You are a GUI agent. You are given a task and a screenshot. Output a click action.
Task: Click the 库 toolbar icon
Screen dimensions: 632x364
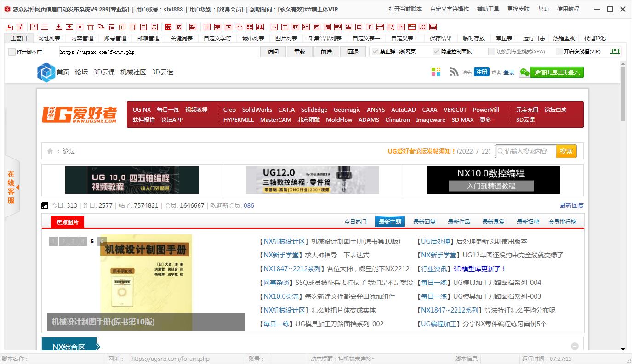pyautogui.click(x=401, y=27)
